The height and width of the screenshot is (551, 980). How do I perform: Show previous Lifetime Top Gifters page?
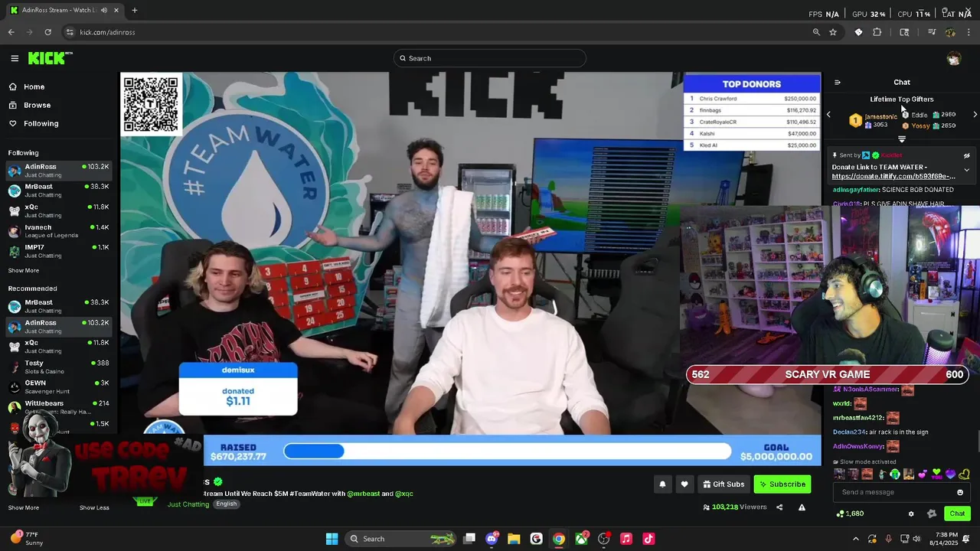pos(828,115)
